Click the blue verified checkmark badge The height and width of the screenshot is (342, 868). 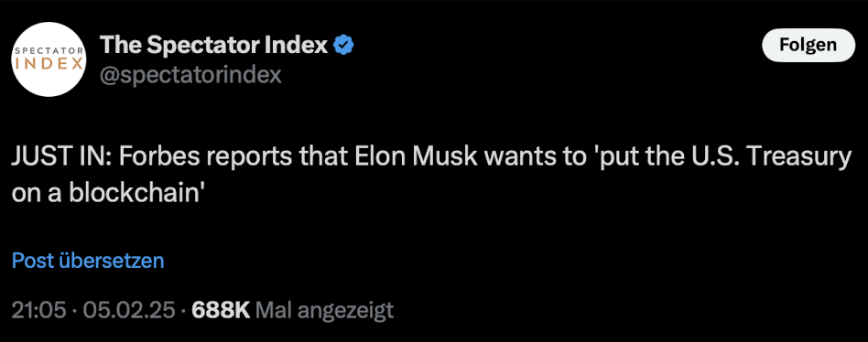pos(343,46)
